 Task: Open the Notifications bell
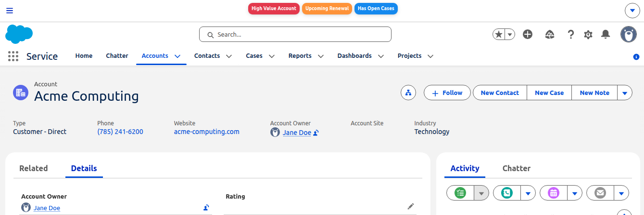click(606, 34)
